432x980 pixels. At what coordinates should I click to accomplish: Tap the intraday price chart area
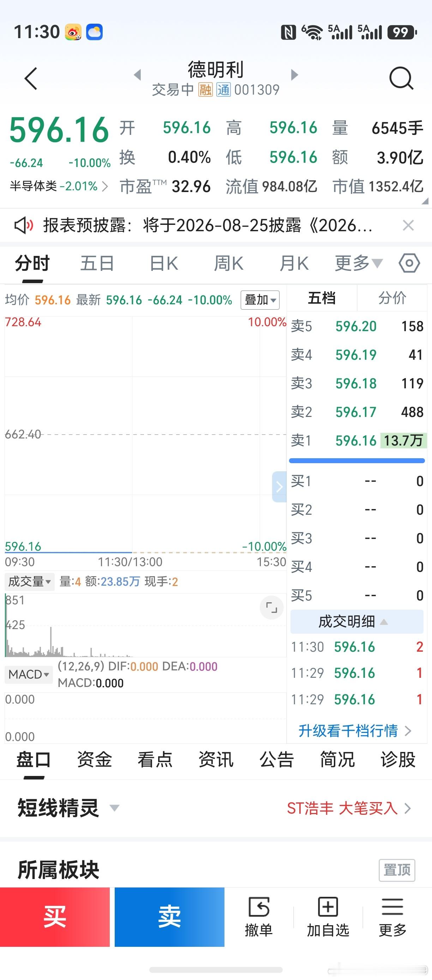click(145, 435)
